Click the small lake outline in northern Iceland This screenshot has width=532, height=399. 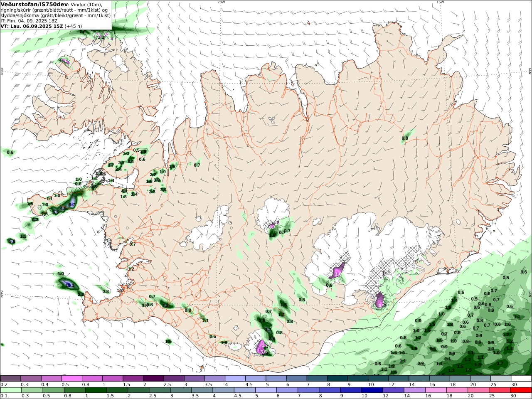(271, 121)
